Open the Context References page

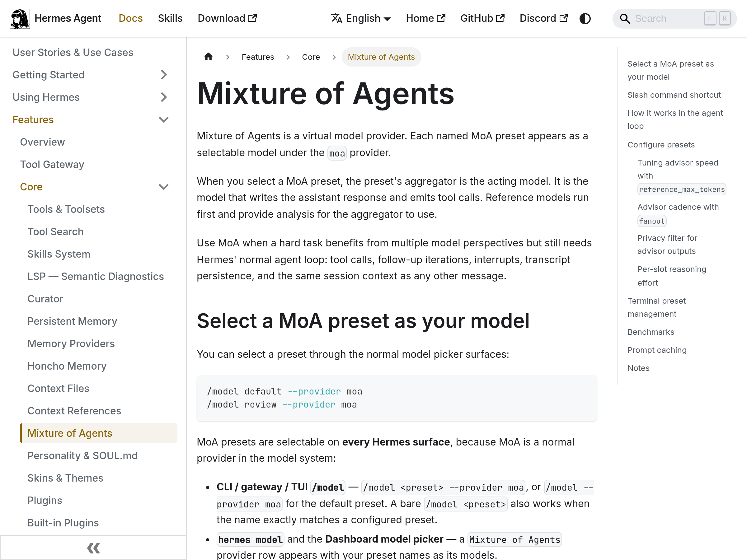[x=74, y=411]
